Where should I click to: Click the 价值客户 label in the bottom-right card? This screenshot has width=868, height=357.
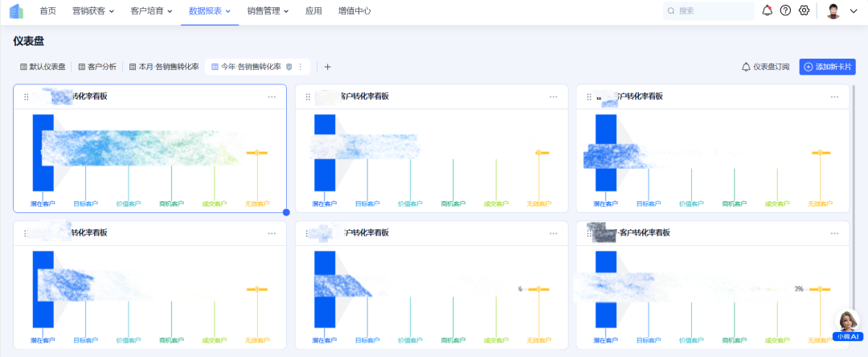[691, 340]
